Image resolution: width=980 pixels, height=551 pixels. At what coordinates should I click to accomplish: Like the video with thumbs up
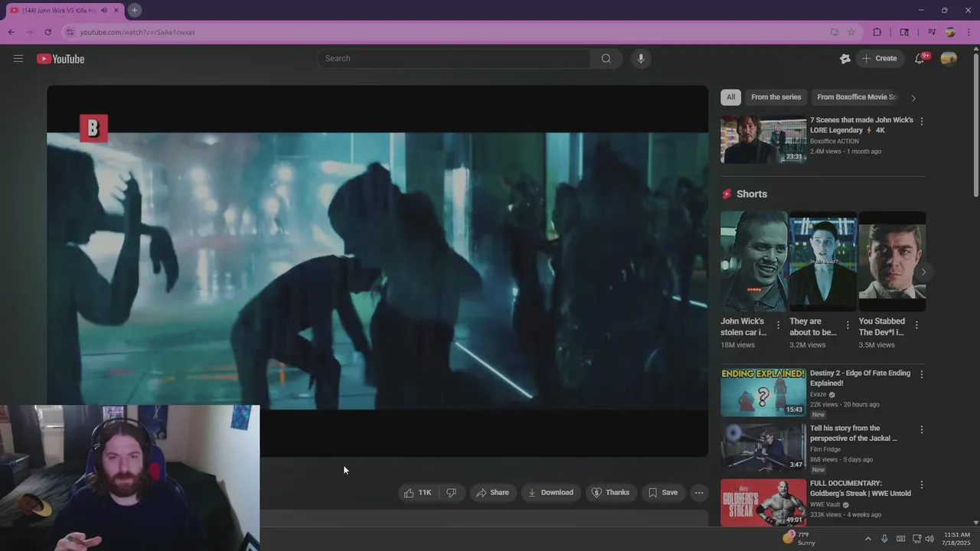(x=418, y=493)
